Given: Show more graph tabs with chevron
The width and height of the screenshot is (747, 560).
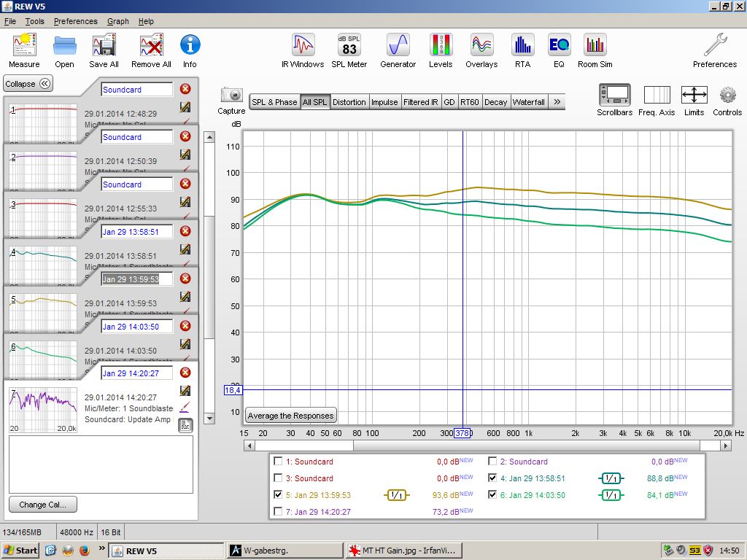Looking at the screenshot, I should pyautogui.click(x=557, y=102).
